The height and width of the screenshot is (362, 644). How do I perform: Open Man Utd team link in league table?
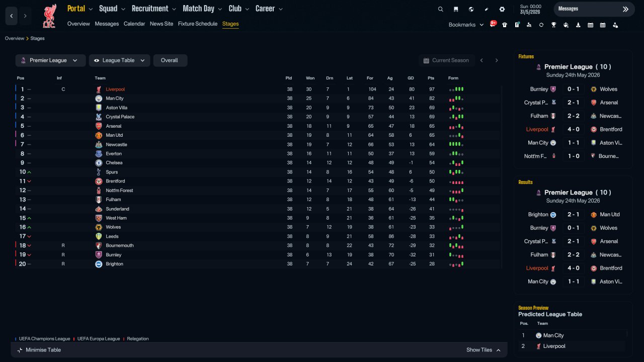click(x=114, y=135)
